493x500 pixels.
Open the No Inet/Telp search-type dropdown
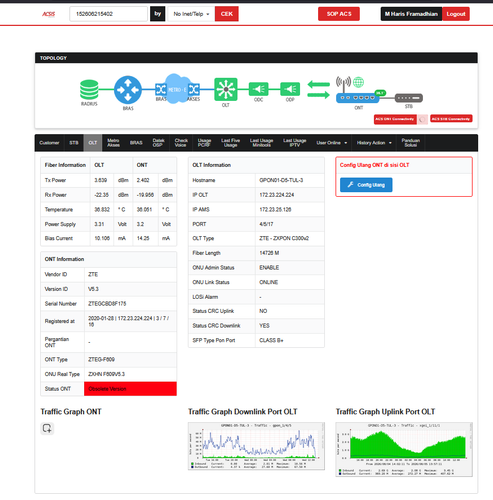(191, 14)
